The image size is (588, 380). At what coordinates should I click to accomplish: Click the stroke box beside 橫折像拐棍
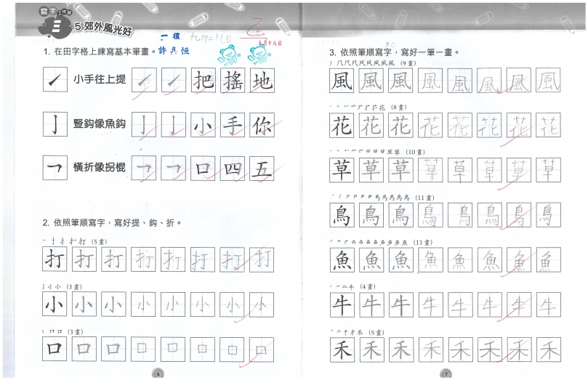[55, 168]
